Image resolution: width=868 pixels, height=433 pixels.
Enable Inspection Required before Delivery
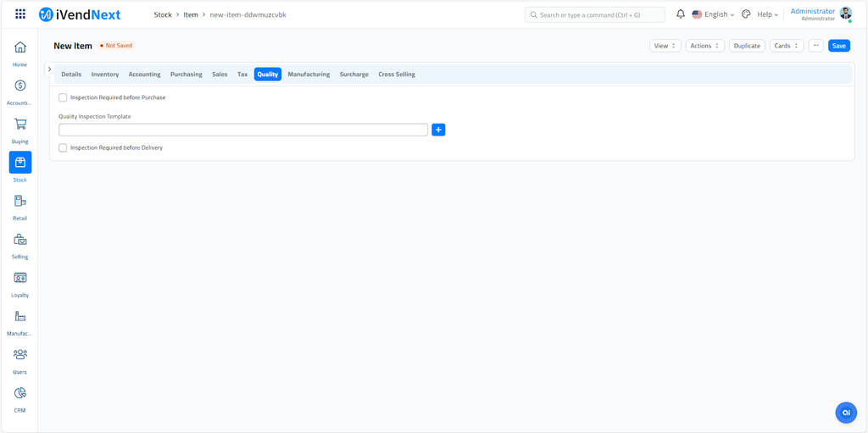tap(63, 147)
